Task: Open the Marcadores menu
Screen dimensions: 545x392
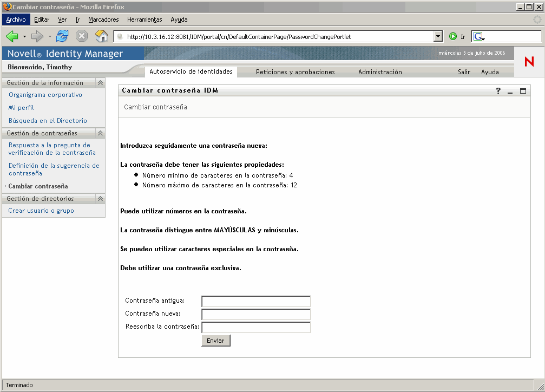Action: click(103, 19)
